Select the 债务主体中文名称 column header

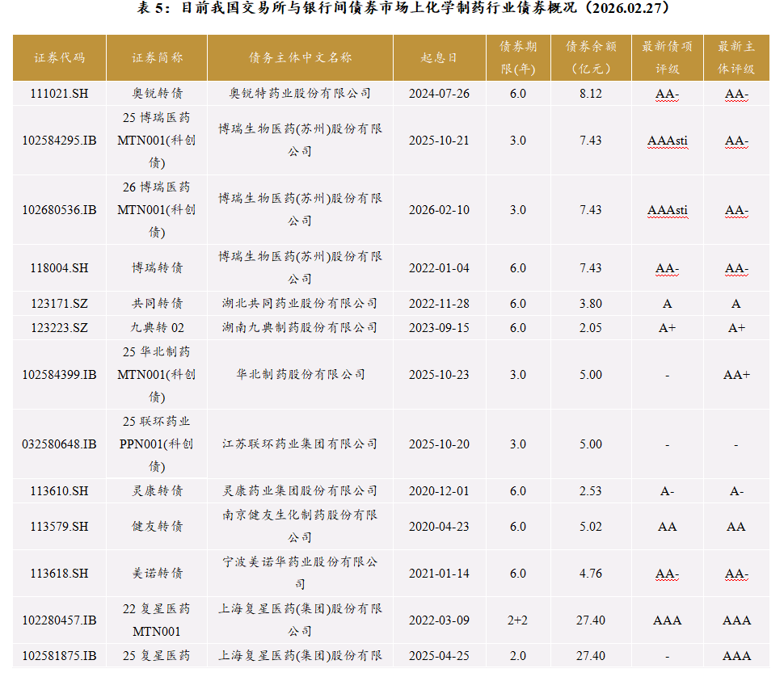pos(301,58)
